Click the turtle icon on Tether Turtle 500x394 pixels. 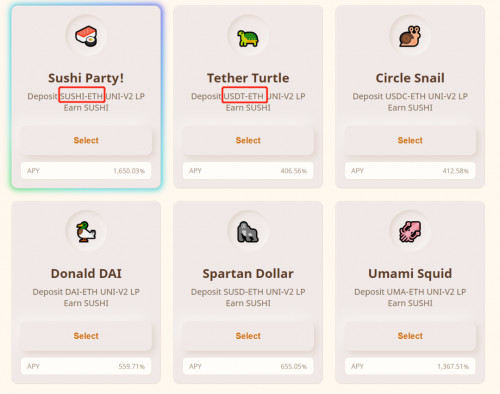click(x=248, y=38)
